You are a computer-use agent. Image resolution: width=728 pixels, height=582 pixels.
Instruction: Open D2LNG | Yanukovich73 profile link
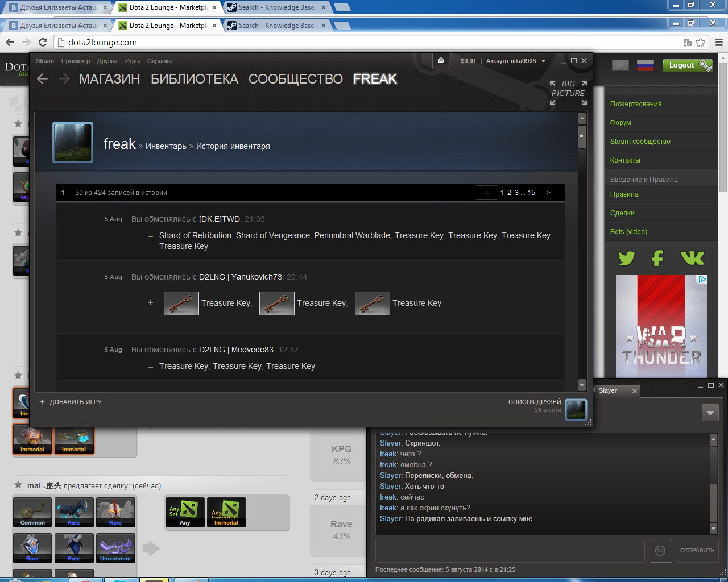(241, 277)
